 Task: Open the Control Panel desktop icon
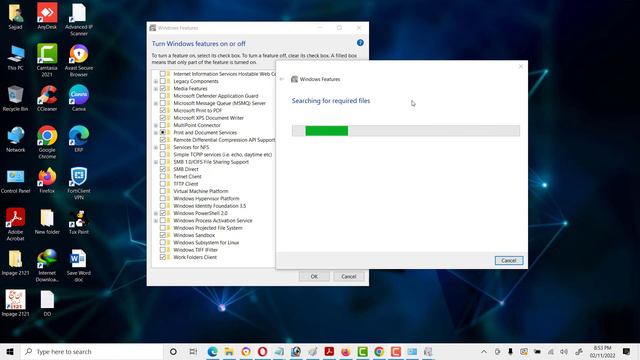click(16, 180)
